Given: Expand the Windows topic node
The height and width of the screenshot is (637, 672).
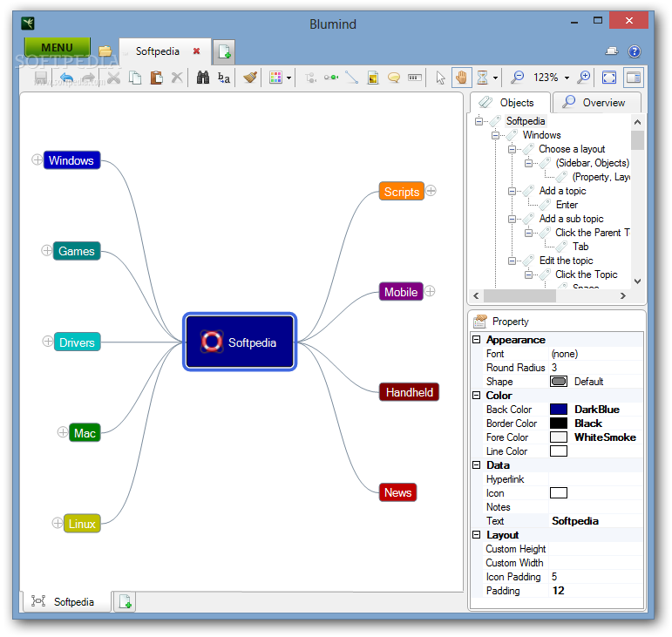Looking at the screenshot, I should click(37, 159).
